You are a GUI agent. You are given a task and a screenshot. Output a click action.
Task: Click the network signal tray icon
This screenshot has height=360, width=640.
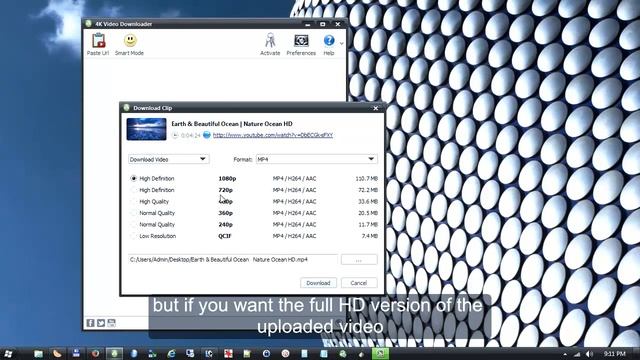tap(577, 354)
